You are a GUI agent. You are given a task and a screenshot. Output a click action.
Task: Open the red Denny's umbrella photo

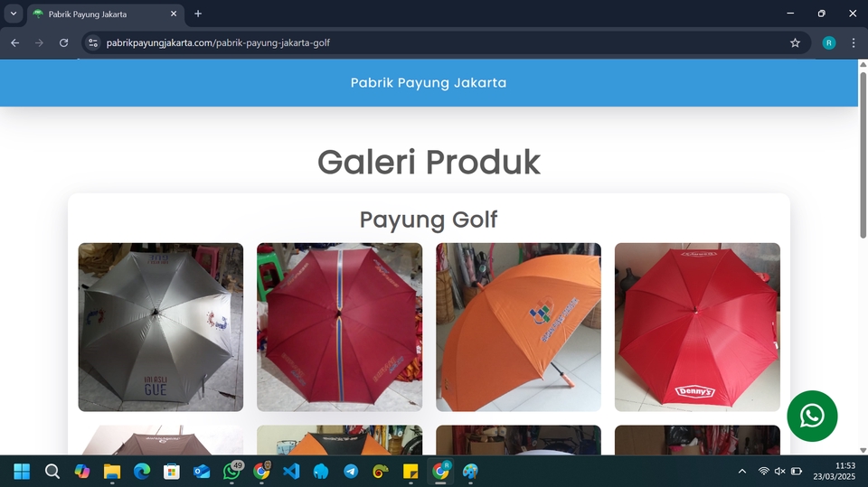coord(697,327)
